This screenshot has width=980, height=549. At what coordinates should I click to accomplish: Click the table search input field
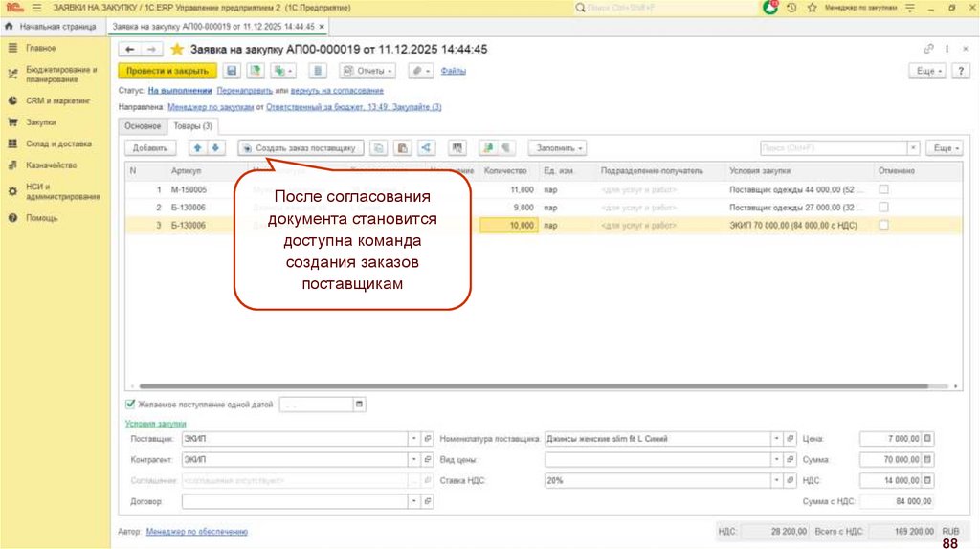click(x=831, y=148)
